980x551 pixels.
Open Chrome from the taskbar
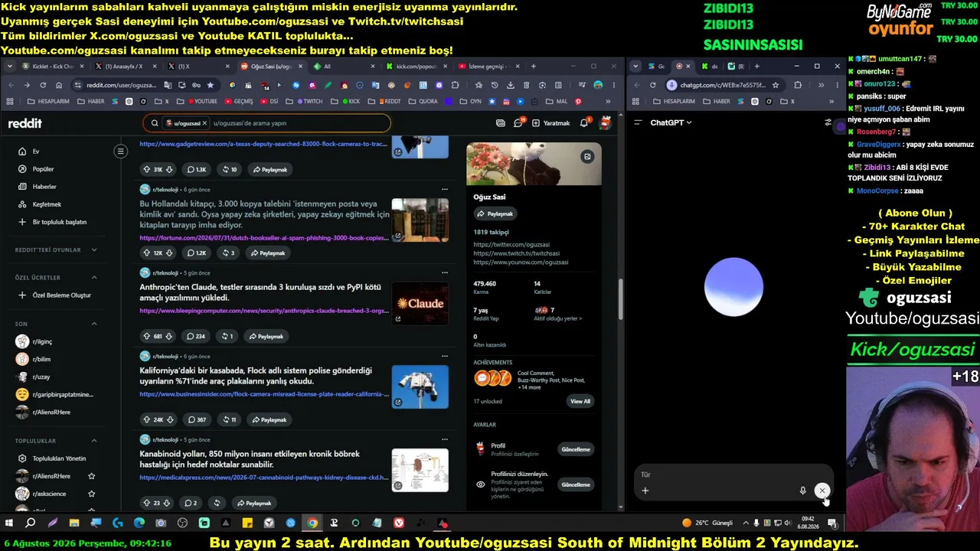312,523
